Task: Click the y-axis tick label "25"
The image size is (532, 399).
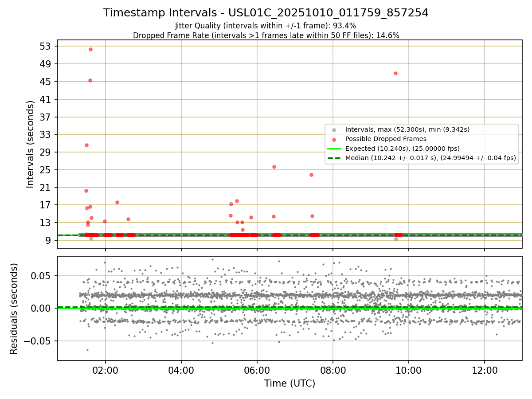Action: [x=46, y=170]
